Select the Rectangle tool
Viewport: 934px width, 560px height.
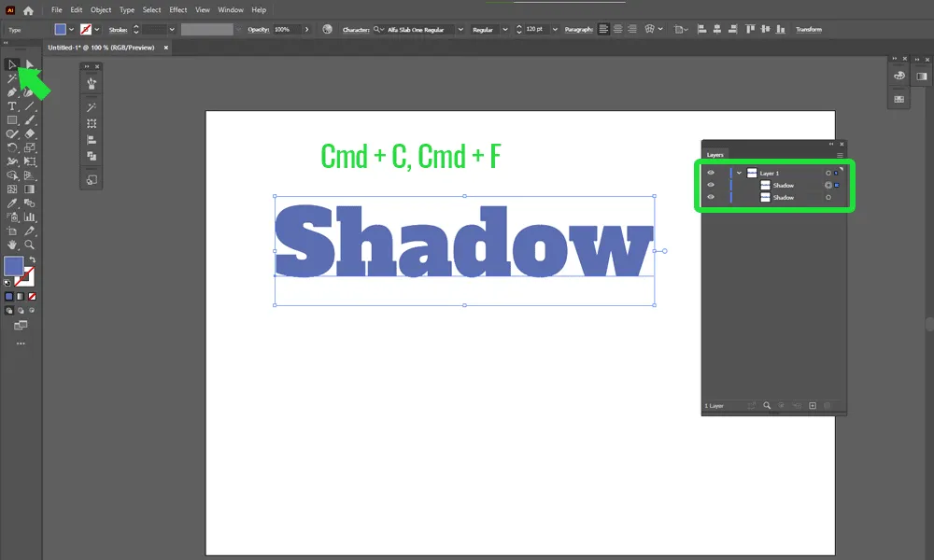pyautogui.click(x=12, y=120)
